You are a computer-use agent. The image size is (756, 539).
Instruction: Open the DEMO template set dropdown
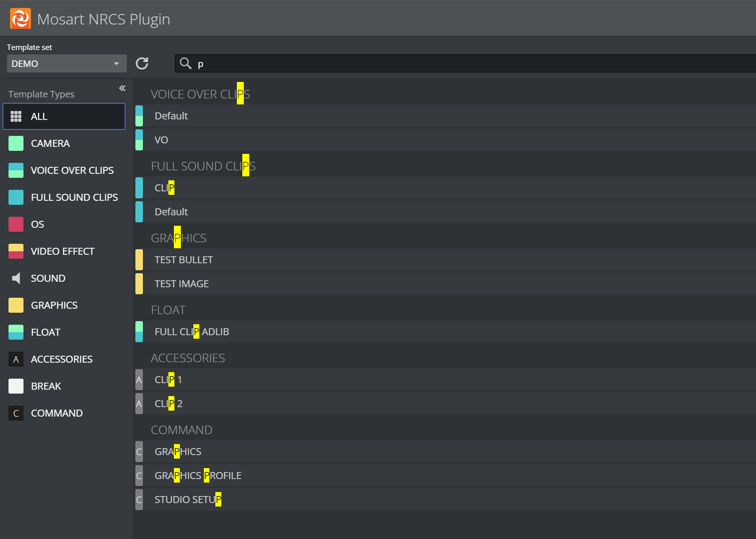tap(66, 63)
